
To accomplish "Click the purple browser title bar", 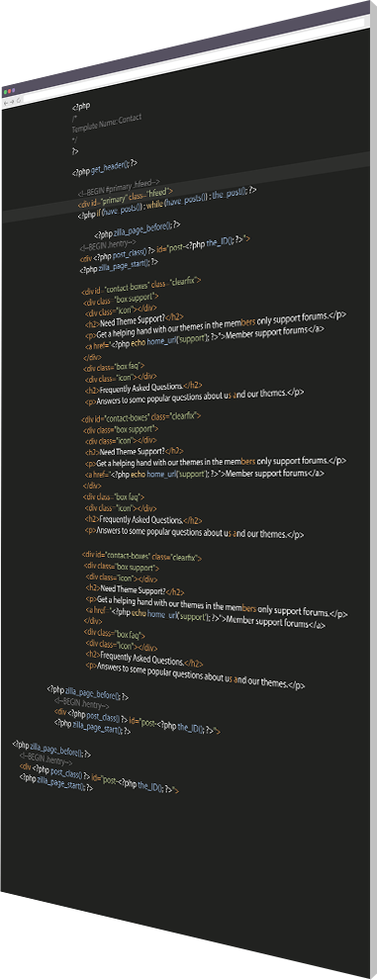I will click(188, 46).
